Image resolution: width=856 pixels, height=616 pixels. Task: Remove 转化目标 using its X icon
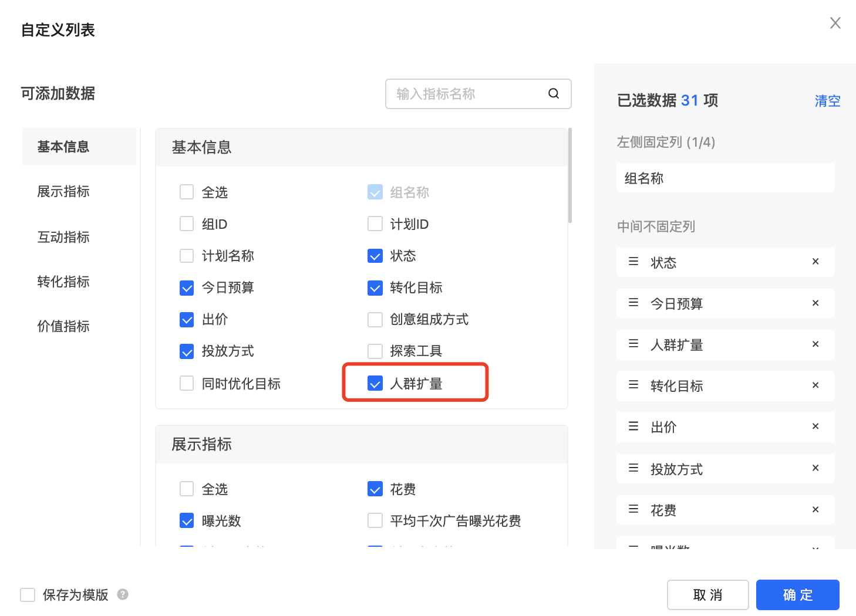(x=815, y=385)
